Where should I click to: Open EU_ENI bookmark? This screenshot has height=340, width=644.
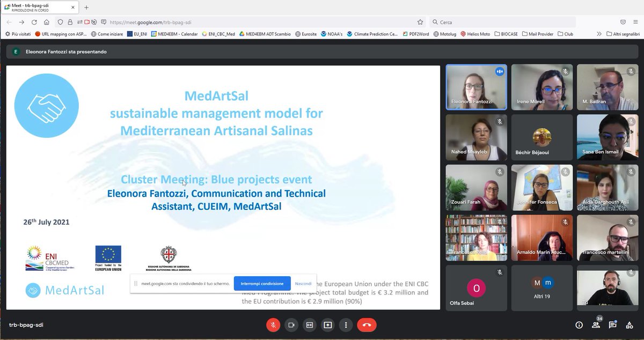click(137, 34)
